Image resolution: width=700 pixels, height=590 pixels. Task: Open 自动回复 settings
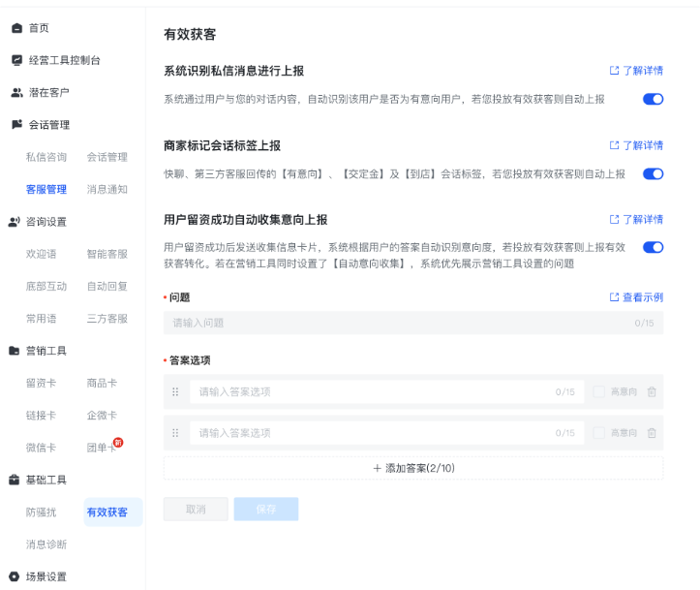107,286
